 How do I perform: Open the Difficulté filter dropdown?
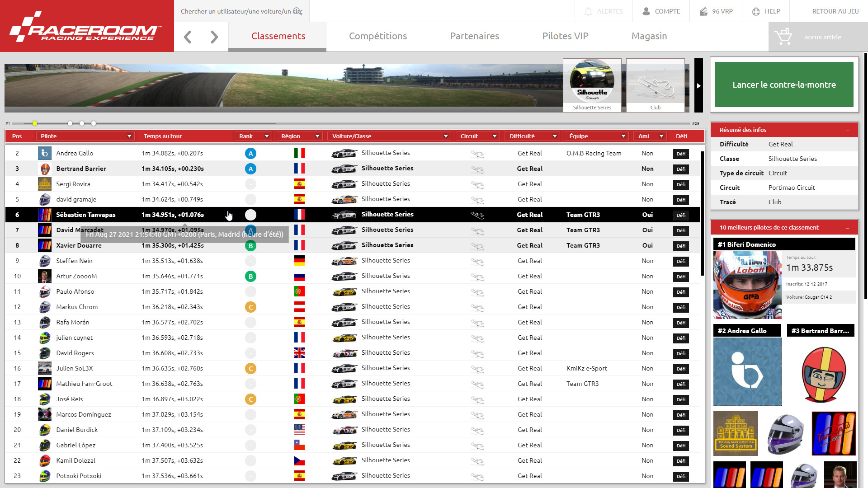coord(555,136)
